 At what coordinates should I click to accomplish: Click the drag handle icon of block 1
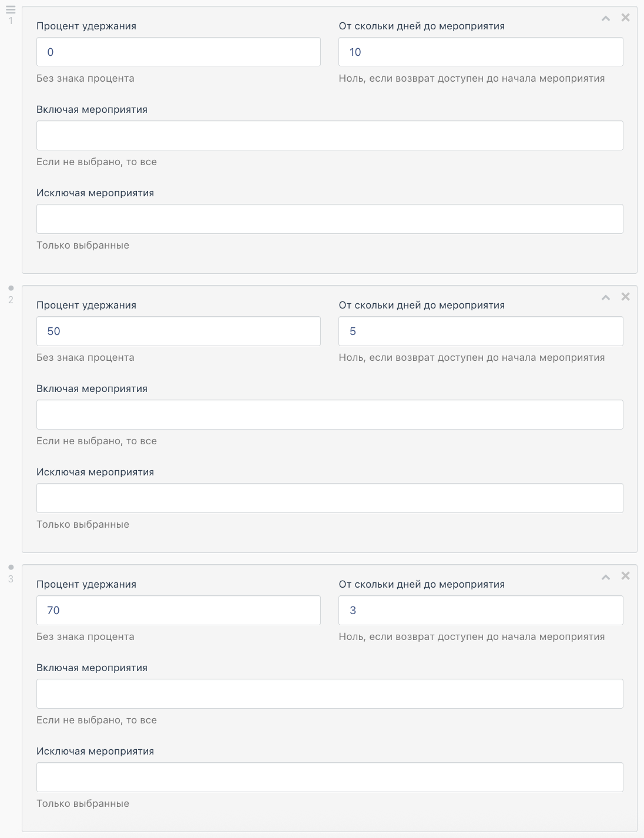click(11, 9)
